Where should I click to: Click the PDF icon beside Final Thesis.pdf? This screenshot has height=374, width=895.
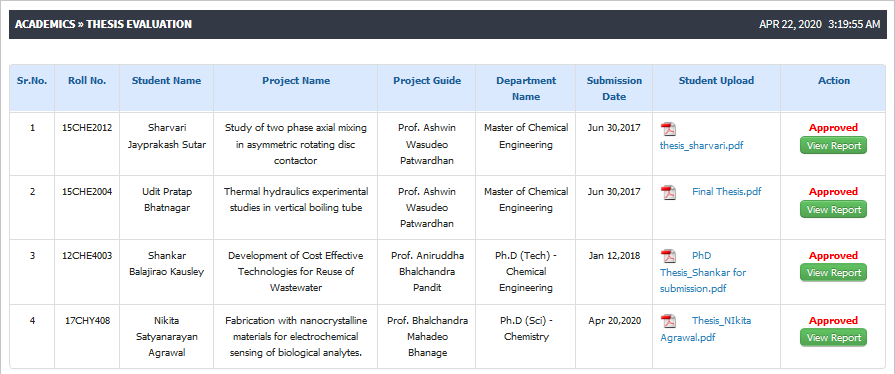coord(668,192)
